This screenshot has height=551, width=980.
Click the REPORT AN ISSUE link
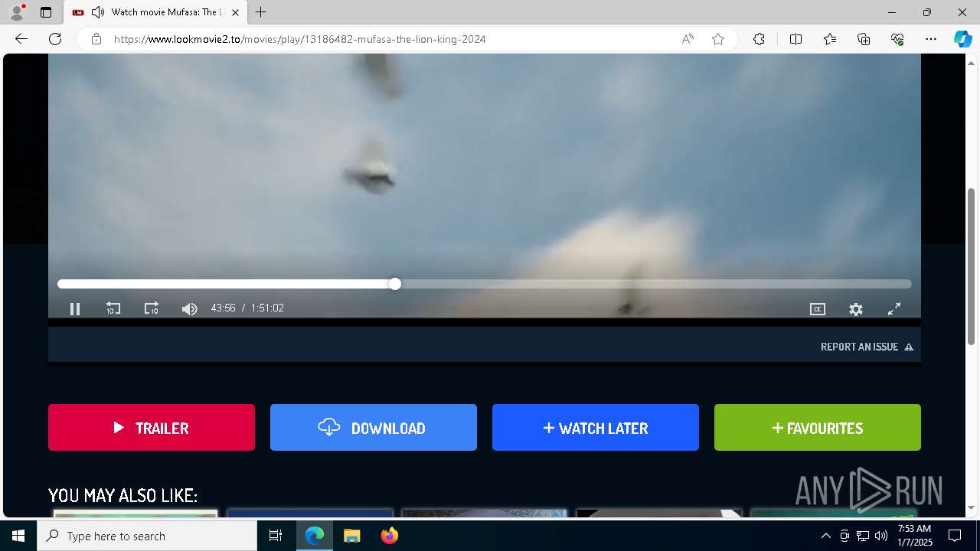tap(867, 347)
